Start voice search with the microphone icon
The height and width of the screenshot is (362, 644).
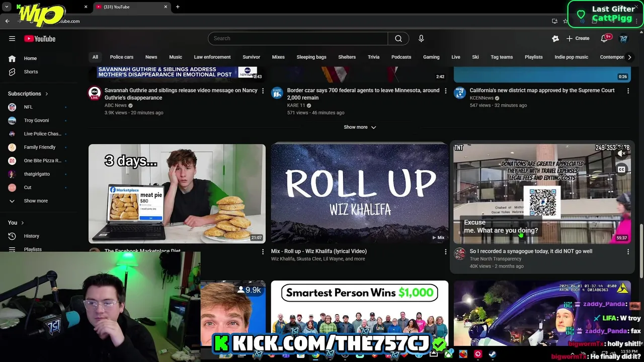coord(421,39)
